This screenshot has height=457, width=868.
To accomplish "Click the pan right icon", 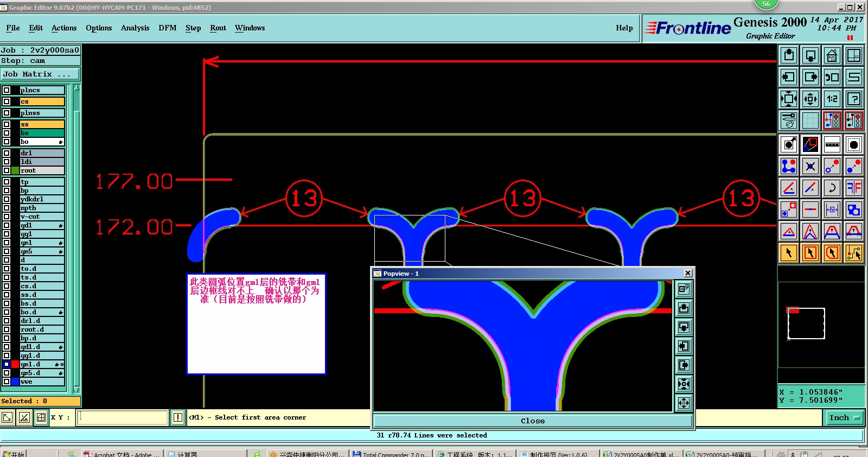I will click(x=810, y=77).
